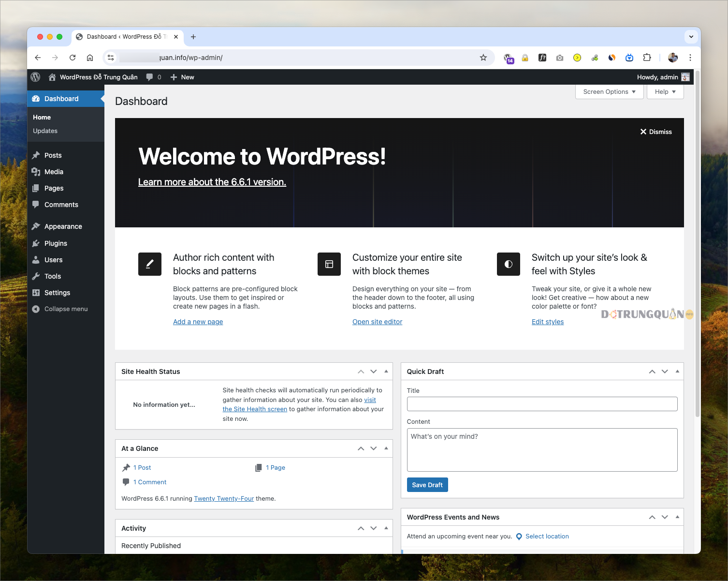
Task: Open Chrome three-dot menu
Action: [690, 58]
